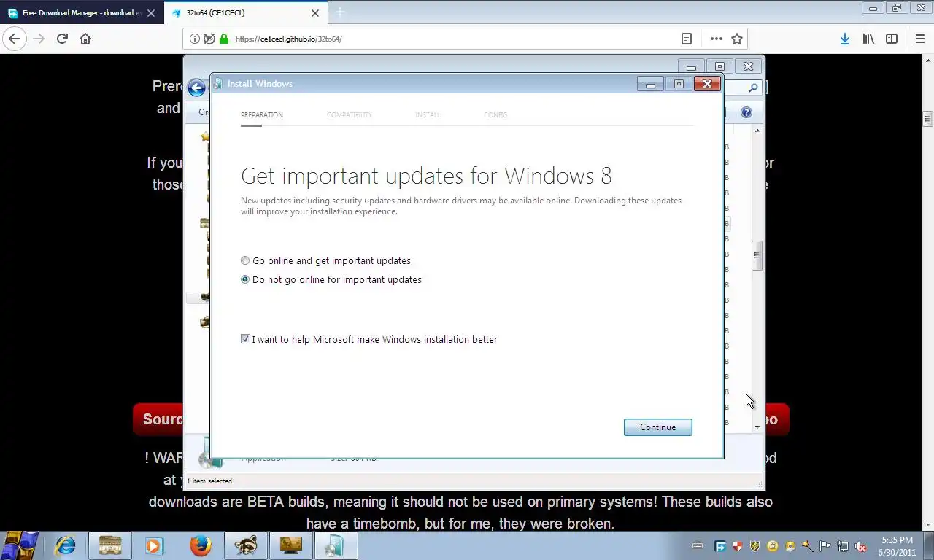Open taskbar clock showing 5:35 PM
This screenshot has width=934, height=560.
click(897, 546)
